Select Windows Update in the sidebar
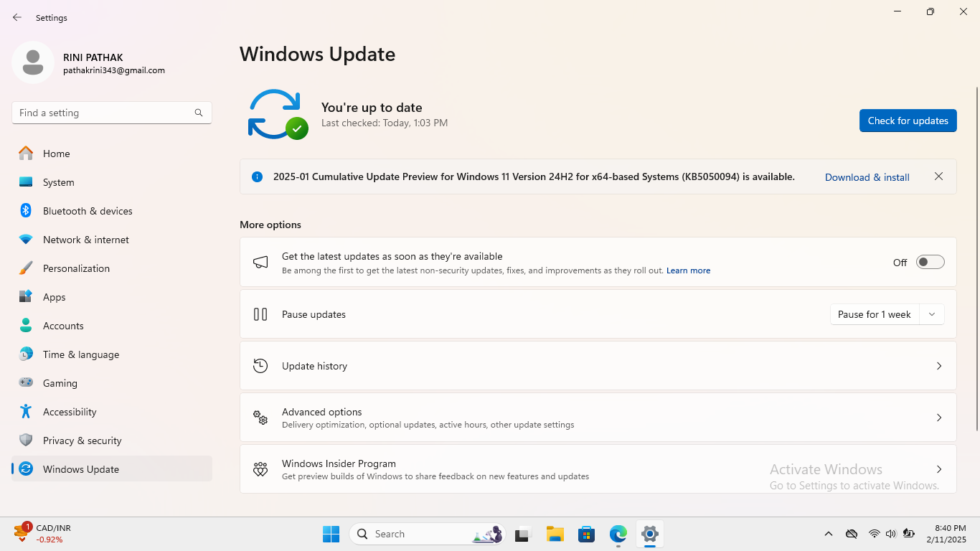The height and width of the screenshot is (551, 980). click(112, 469)
